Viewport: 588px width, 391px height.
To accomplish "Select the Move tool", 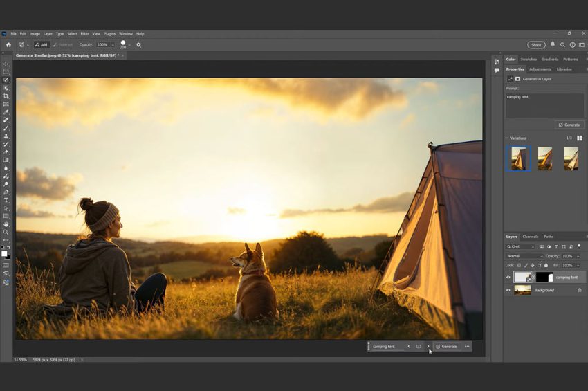I will [x=6, y=64].
